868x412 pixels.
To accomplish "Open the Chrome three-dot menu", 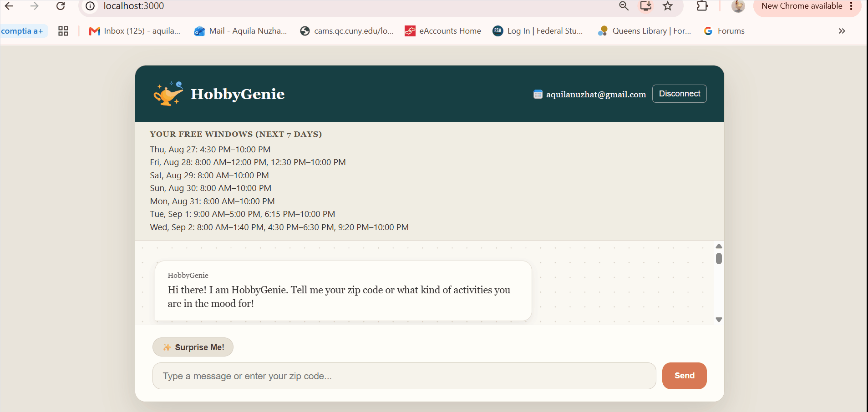I will [x=851, y=6].
